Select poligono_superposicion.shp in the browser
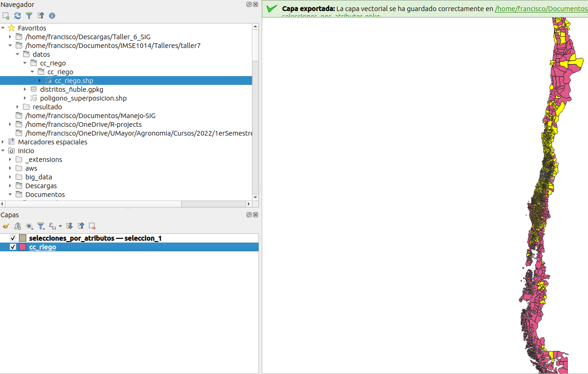Viewport: 588px width, 374px height. pos(83,98)
